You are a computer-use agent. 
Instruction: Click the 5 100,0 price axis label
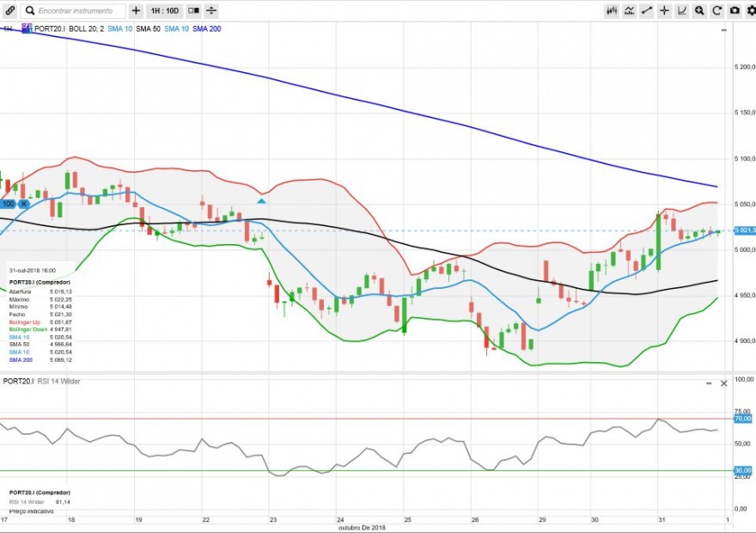click(745, 159)
